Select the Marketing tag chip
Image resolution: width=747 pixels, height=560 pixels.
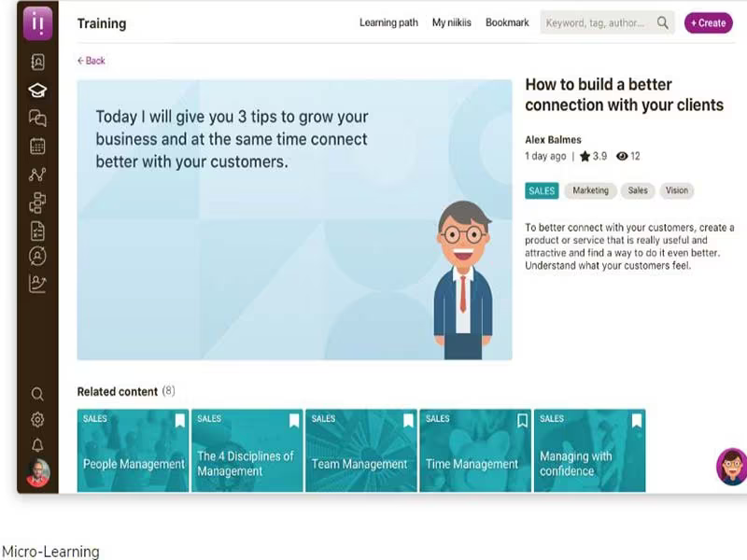(x=590, y=190)
